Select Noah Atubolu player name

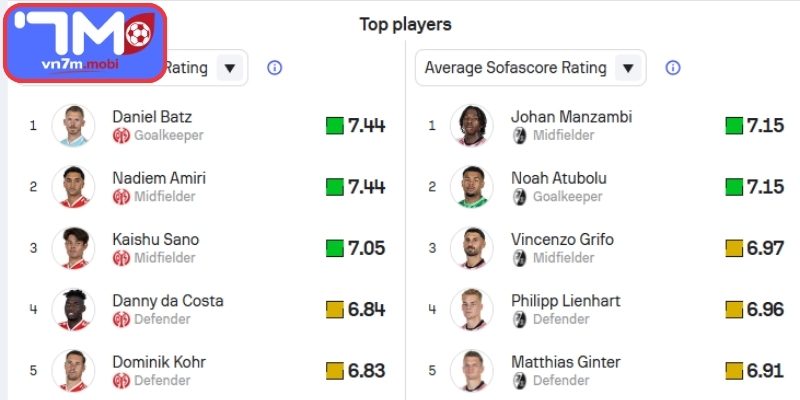pyautogui.click(x=559, y=178)
